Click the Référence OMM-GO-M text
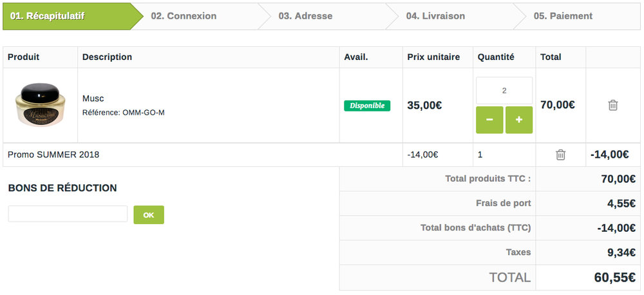Image resolution: width=644 pixels, height=295 pixels. [x=124, y=113]
